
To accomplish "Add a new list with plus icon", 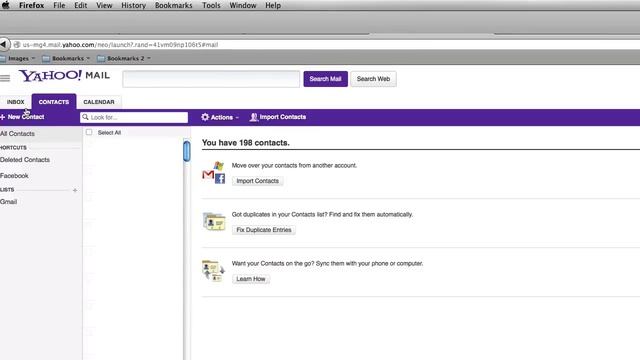I will (75, 190).
